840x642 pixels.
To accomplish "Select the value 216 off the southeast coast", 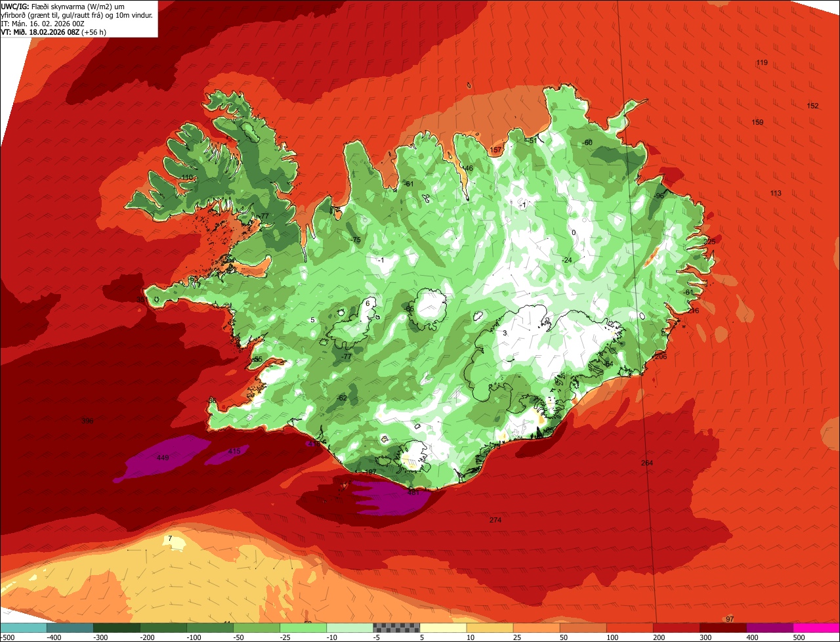I will coord(693,311).
